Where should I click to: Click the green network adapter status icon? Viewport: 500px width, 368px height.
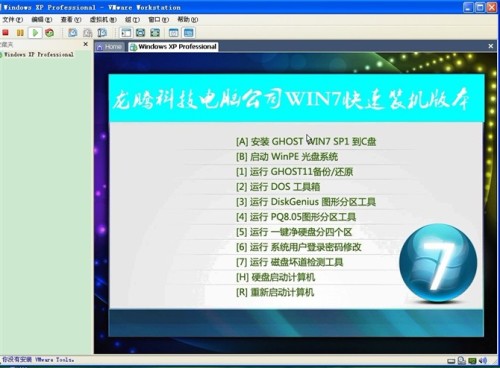coord(472,360)
